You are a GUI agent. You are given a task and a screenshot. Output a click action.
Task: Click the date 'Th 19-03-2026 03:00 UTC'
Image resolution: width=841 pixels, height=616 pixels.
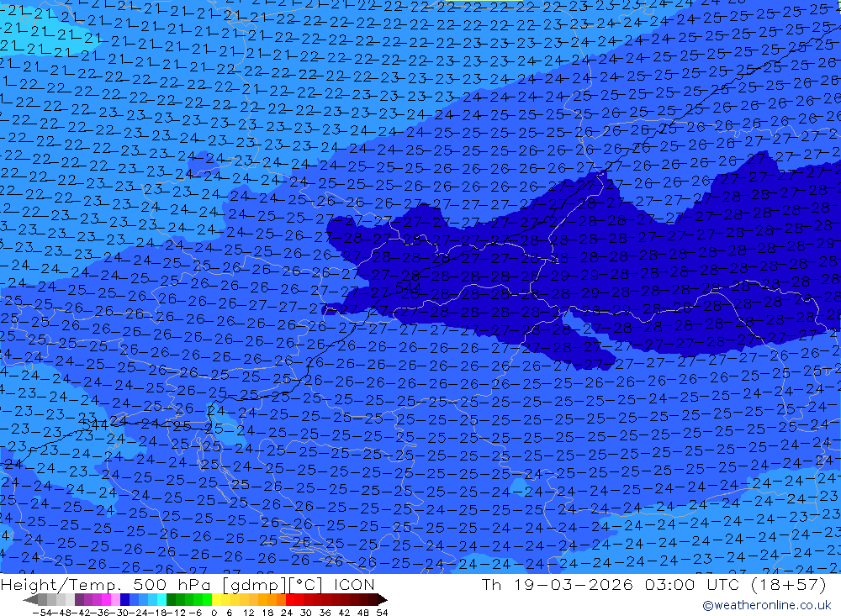click(610, 584)
